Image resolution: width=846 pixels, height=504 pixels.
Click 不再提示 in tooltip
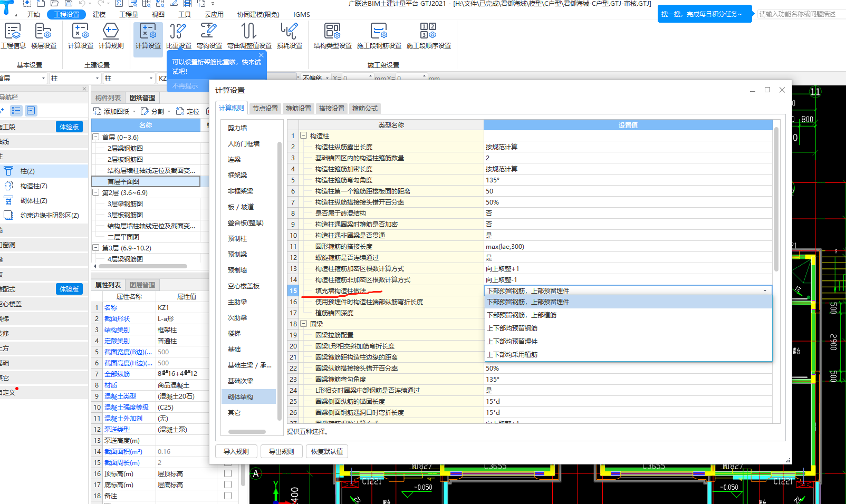pos(185,86)
